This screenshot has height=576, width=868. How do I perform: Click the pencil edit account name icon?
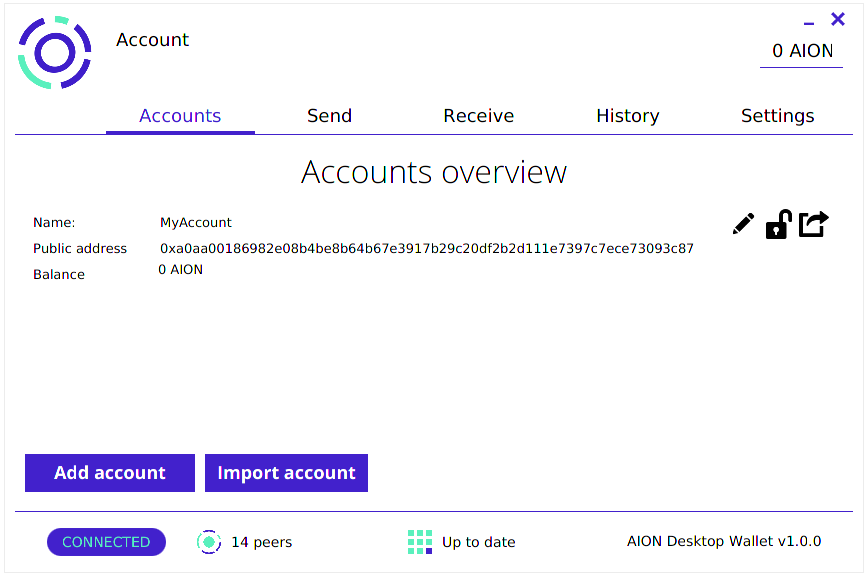click(x=743, y=224)
